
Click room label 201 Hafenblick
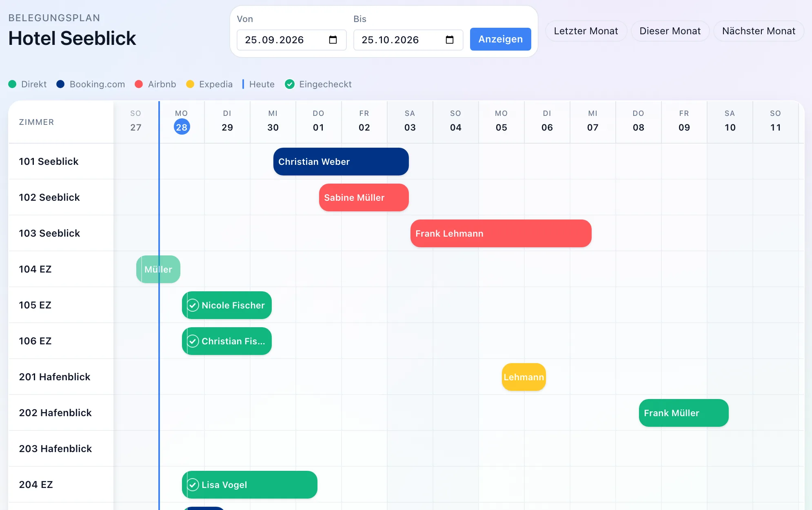(55, 377)
